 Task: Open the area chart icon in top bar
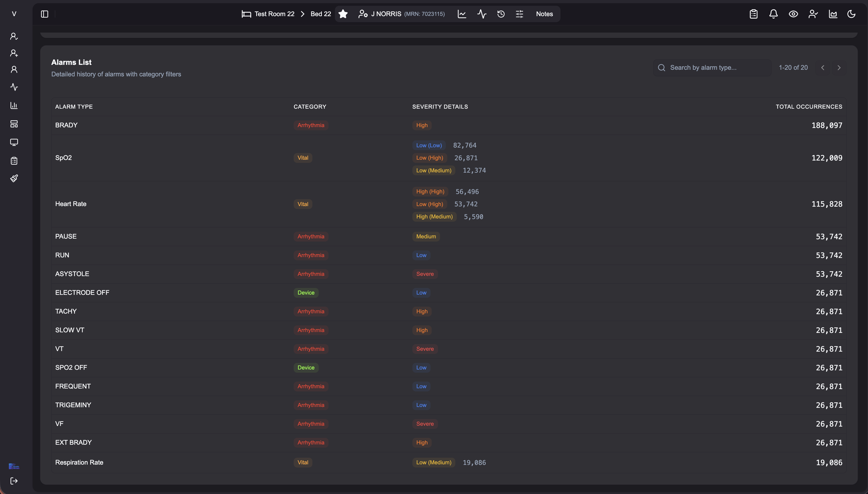pyautogui.click(x=833, y=14)
